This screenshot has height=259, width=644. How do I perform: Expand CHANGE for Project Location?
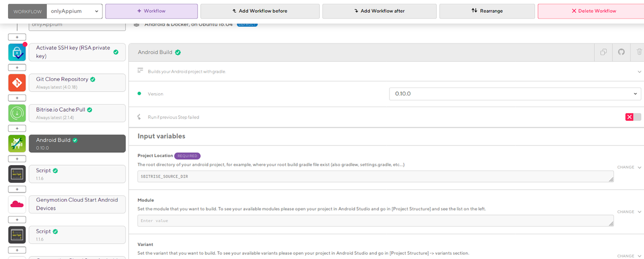pyautogui.click(x=629, y=167)
